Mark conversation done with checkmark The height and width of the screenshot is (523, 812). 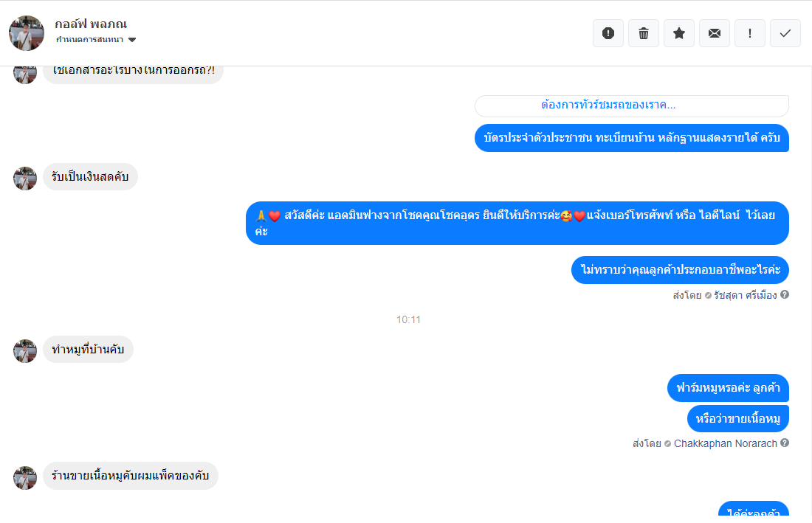785,34
